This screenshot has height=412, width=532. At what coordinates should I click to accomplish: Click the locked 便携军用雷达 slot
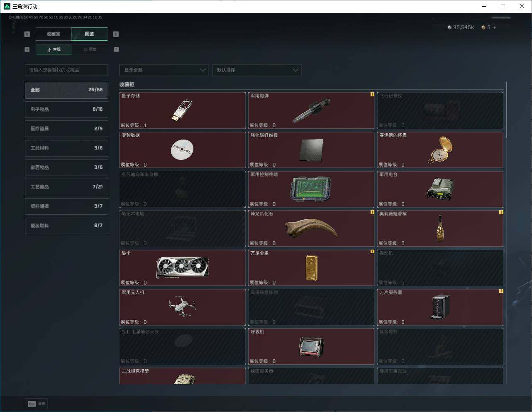(440, 376)
